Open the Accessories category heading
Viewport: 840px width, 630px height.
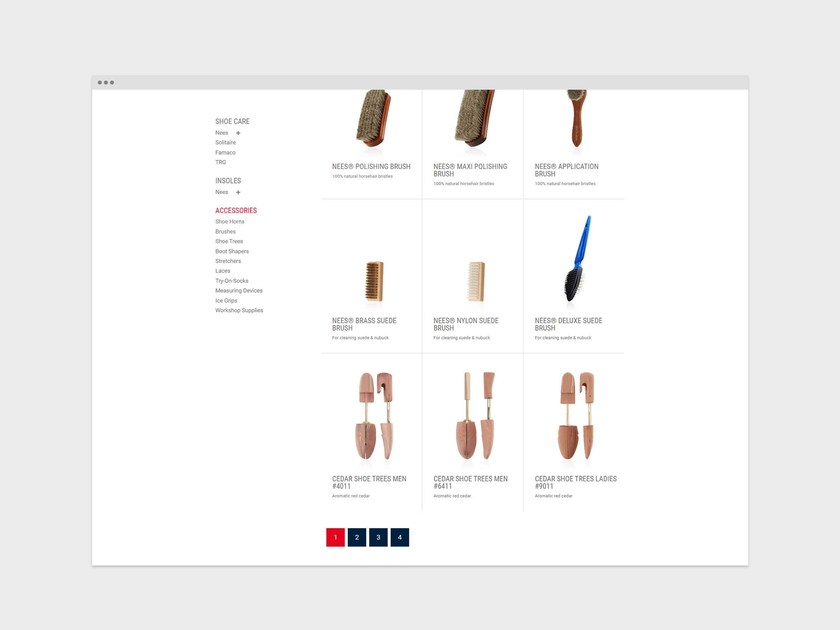point(236,210)
